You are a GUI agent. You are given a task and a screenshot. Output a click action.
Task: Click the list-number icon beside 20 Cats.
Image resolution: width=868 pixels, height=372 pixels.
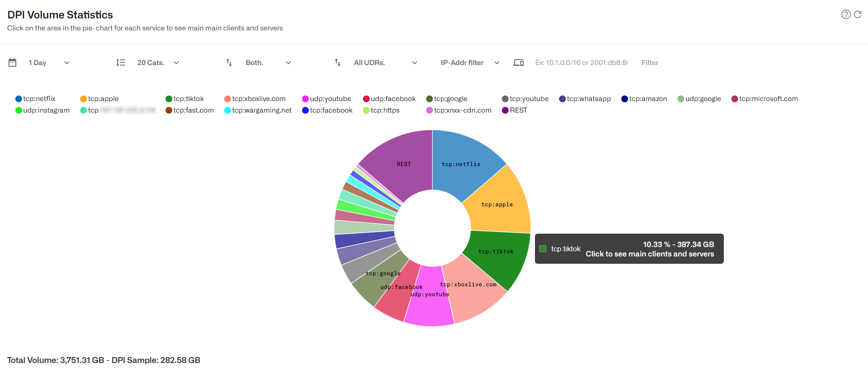[x=121, y=62]
